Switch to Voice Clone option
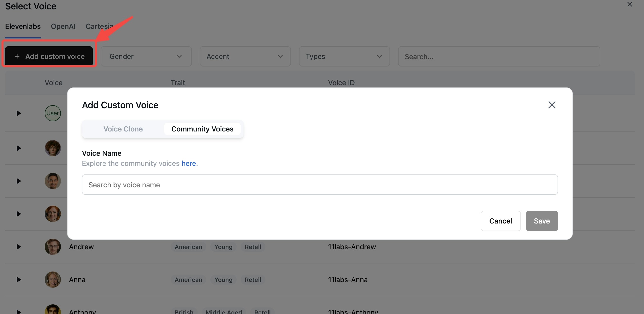644x314 pixels. (123, 129)
